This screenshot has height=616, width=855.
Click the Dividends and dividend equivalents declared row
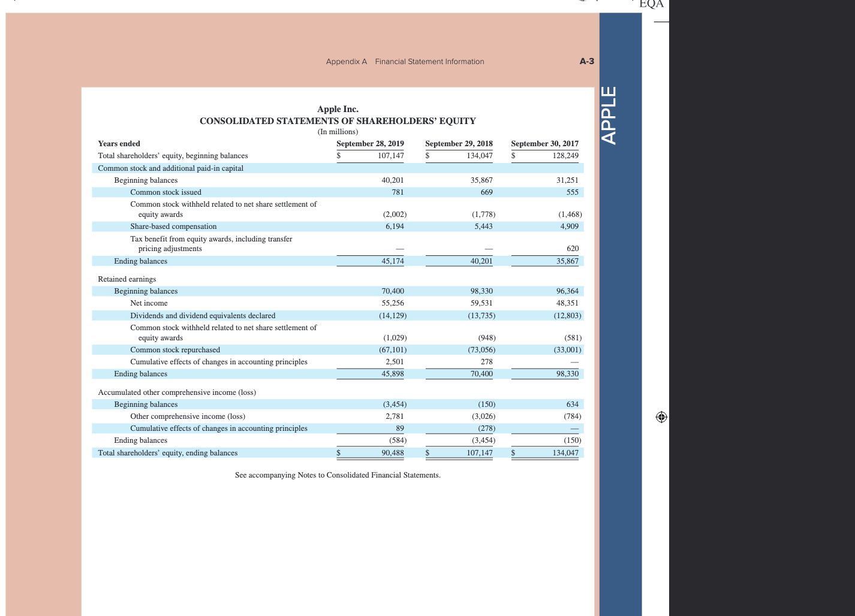203,316
